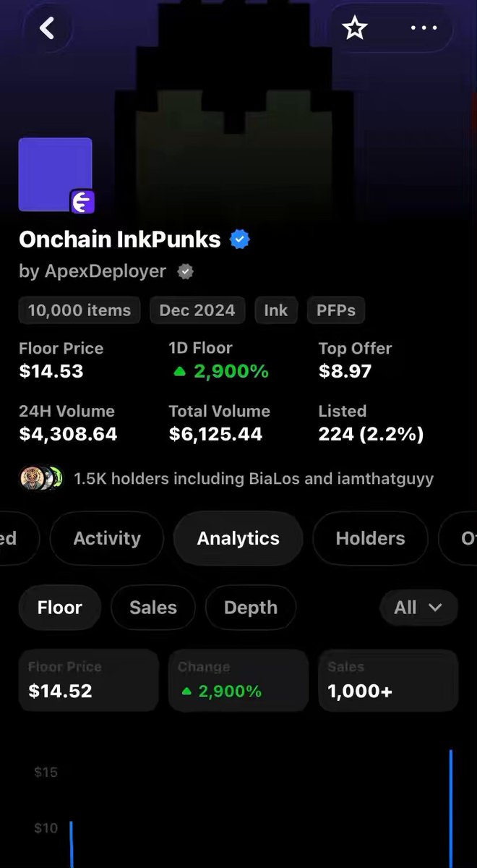This screenshot has width=477, height=868.
Task: Tap the PFPs category tag
Action: click(x=336, y=310)
